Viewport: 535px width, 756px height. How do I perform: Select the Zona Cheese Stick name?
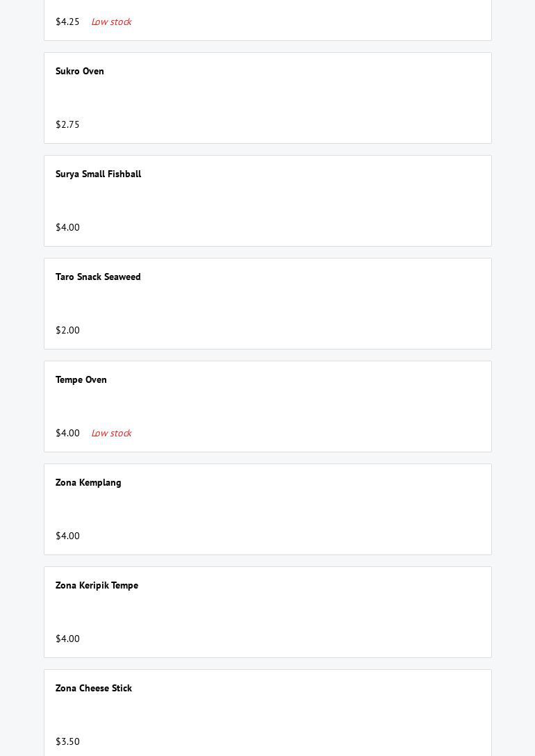coord(94,688)
